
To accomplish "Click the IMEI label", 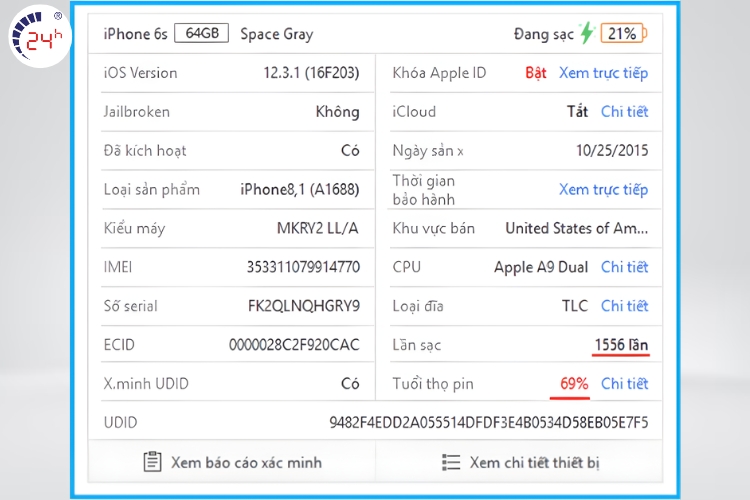I will coord(118,267).
